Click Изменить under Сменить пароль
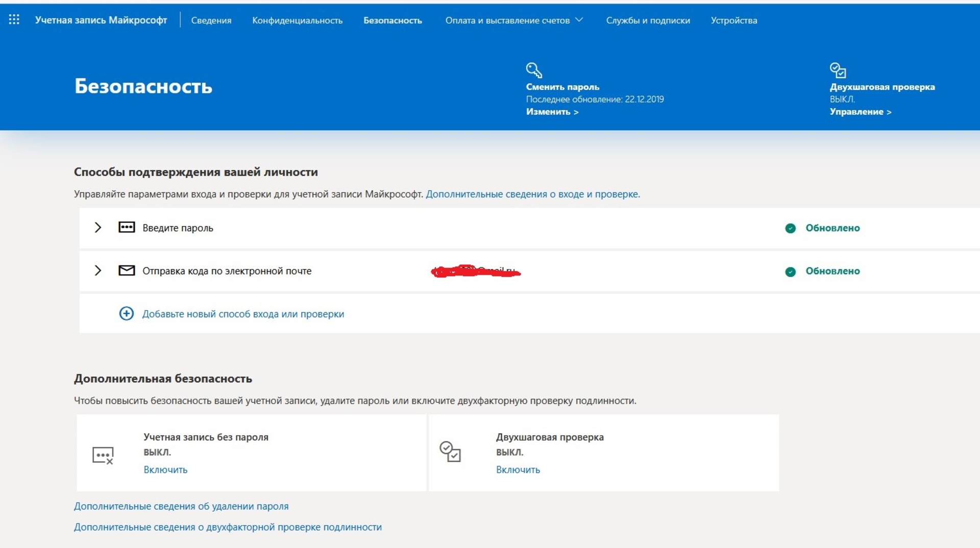Image resolution: width=980 pixels, height=548 pixels. [552, 112]
